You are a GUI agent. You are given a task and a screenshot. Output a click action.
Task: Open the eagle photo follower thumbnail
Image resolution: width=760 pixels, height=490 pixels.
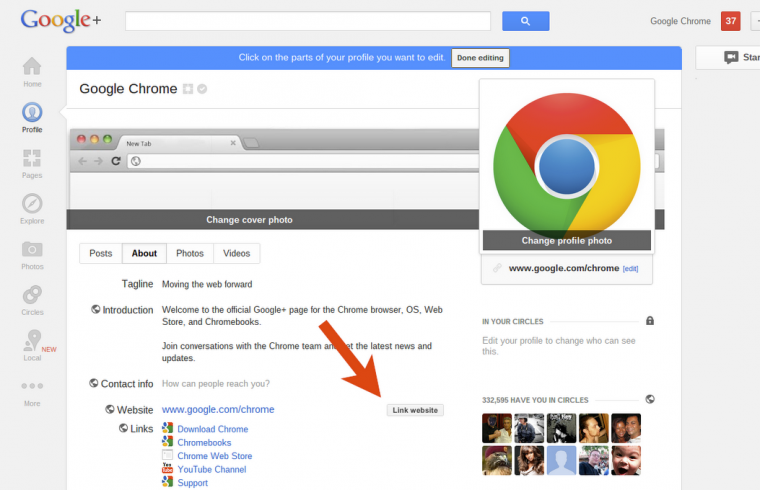pos(497,460)
